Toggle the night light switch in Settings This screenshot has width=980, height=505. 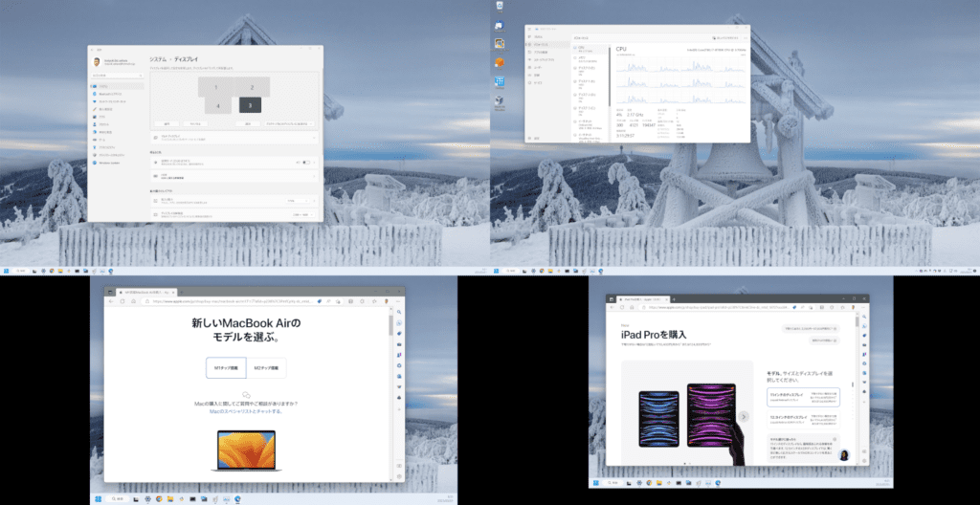306,163
